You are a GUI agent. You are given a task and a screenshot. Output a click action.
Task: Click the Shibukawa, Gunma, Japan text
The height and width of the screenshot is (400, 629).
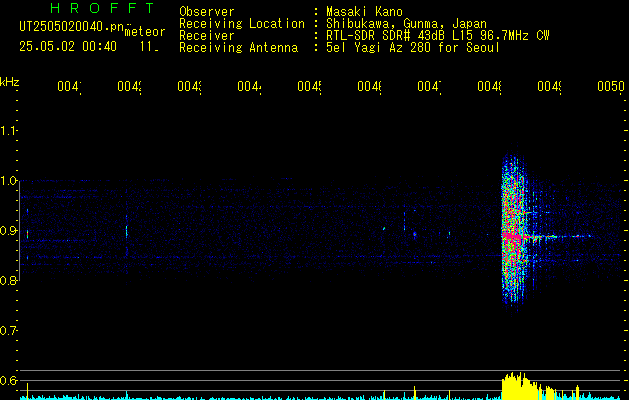(406, 24)
